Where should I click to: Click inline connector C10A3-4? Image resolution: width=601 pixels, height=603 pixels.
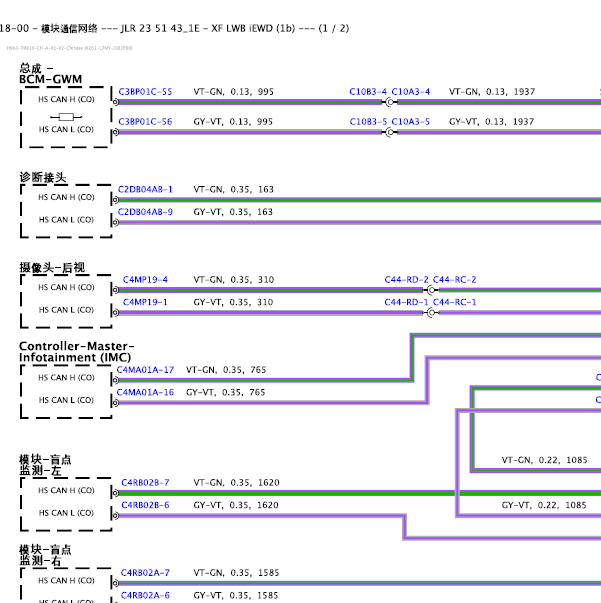410,92
